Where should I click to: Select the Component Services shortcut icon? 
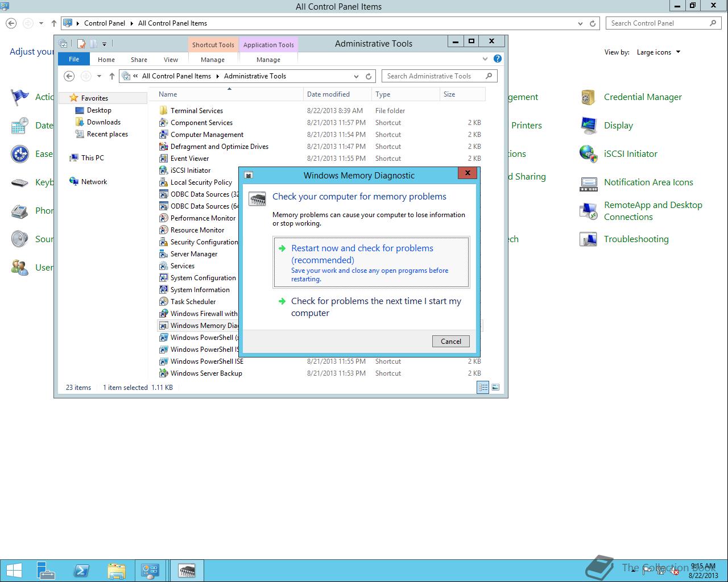[x=163, y=123]
